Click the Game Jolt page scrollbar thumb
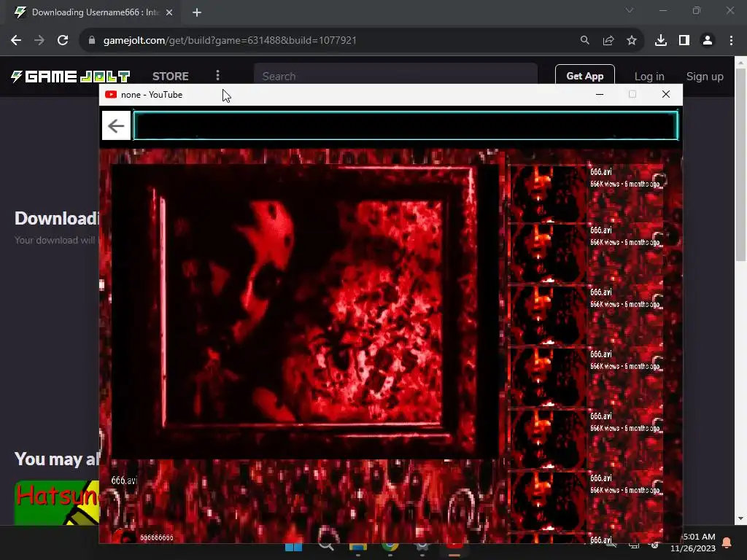The image size is (747, 560). pyautogui.click(x=740, y=164)
